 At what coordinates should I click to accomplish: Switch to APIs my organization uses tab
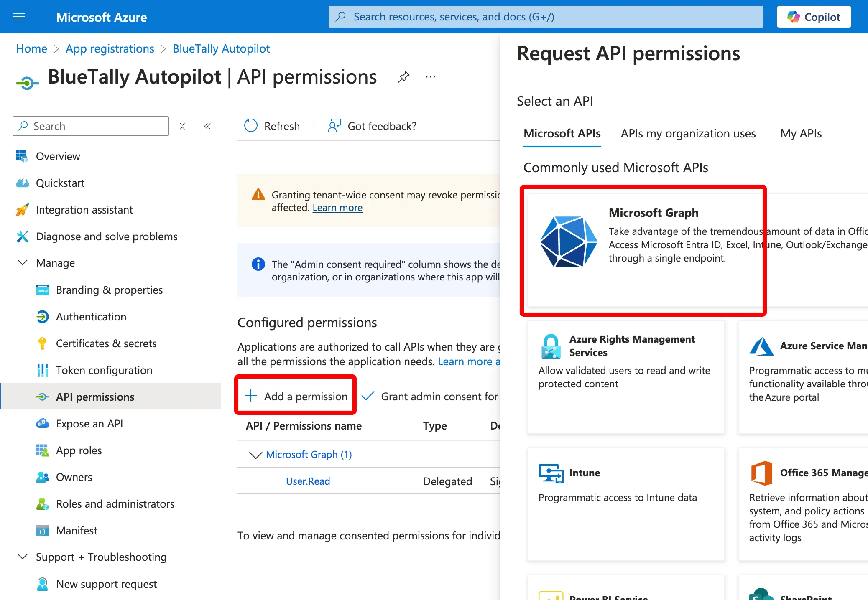[688, 134]
